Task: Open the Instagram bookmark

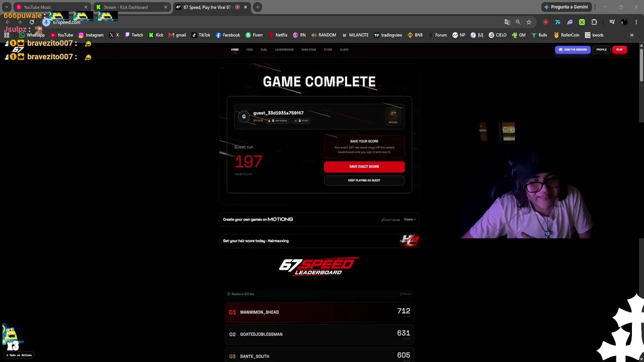Action: (91, 35)
